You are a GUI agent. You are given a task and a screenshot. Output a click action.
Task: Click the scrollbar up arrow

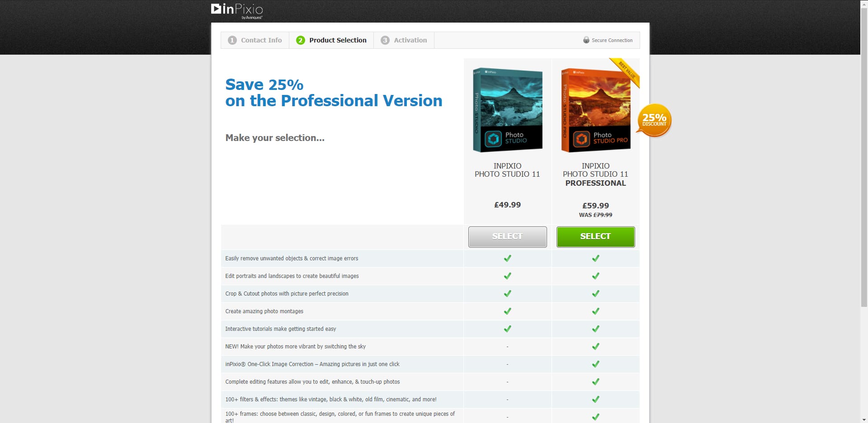tap(864, 4)
